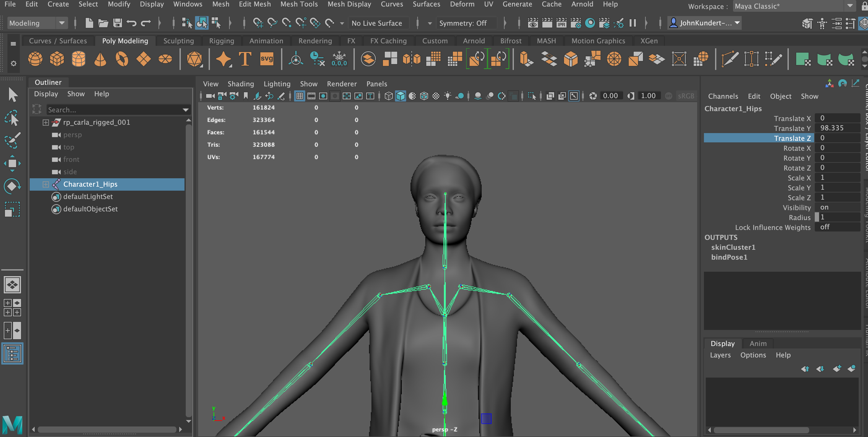868x437 pixels.
Task: Choose the Paint Selection tool
Action: pos(12,140)
